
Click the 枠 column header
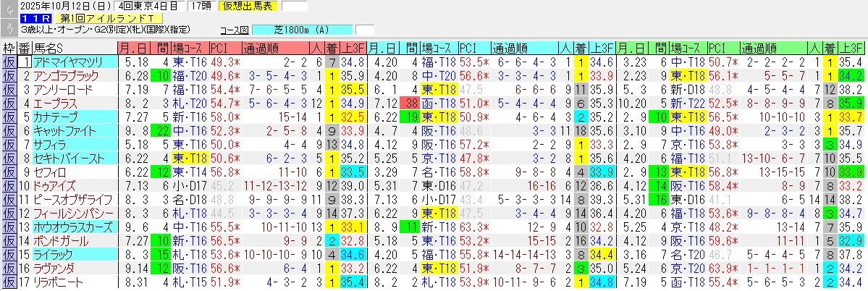[x=8, y=48]
